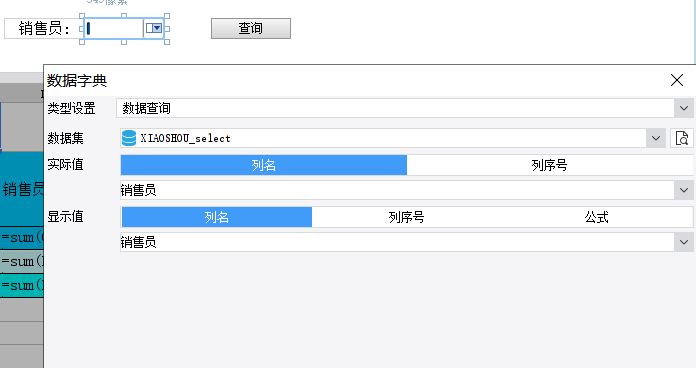696x368 pixels.
Task: Click the 查询 button
Action: tap(251, 28)
